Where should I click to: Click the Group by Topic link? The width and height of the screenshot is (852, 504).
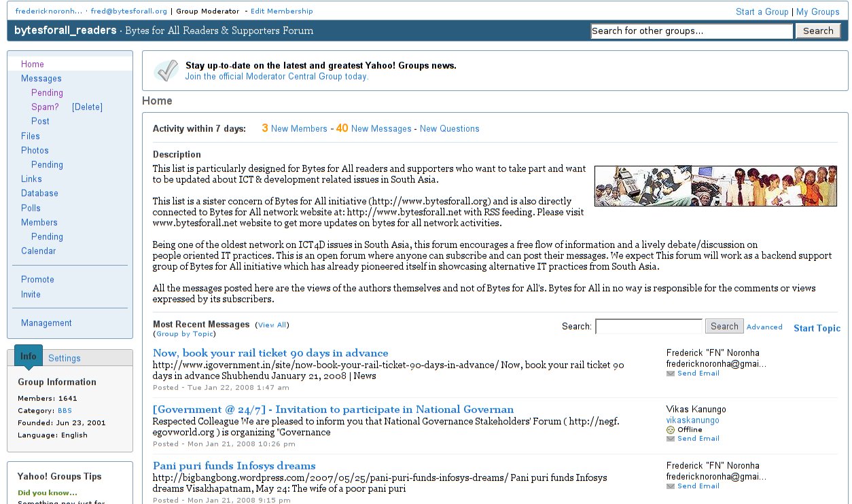(x=185, y=334)
